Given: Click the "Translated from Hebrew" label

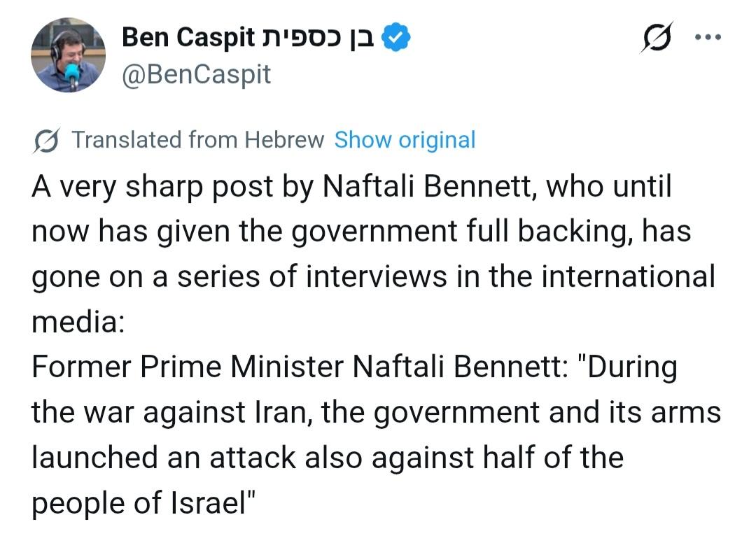Looking at the screenshot, I should pyautogui.click(x=198, y=140).
